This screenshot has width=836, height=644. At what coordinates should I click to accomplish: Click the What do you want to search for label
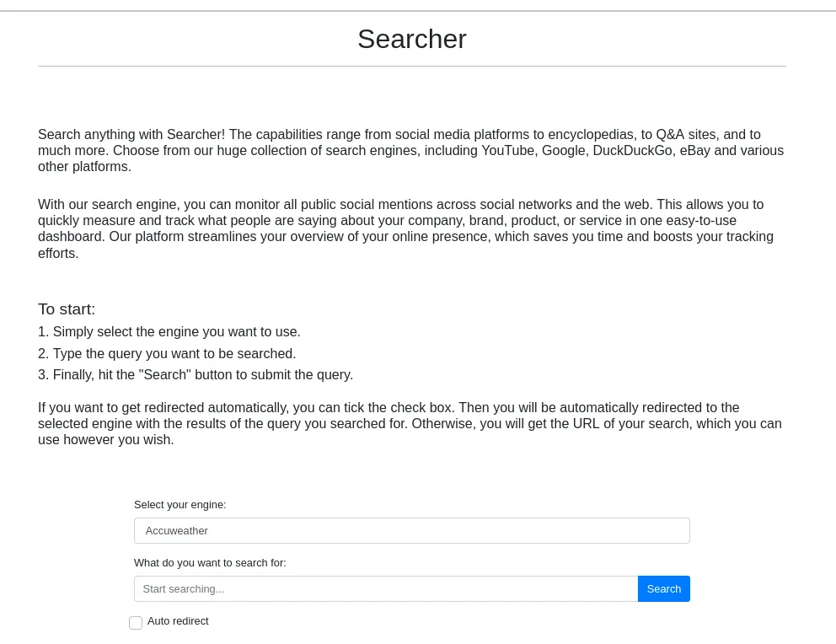point(210,562)
